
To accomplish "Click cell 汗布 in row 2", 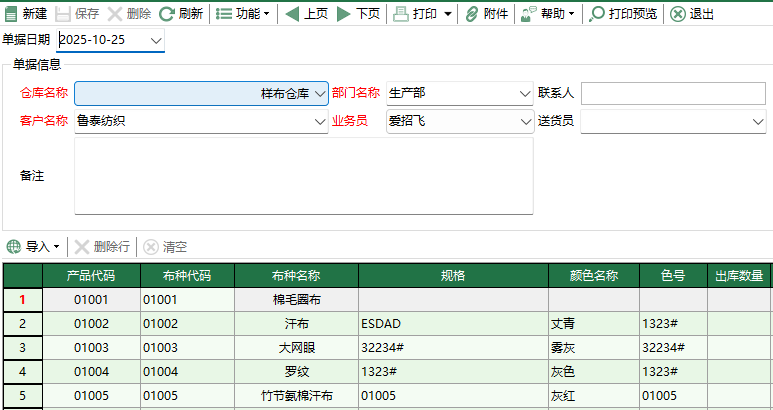I will coord(296,324).
